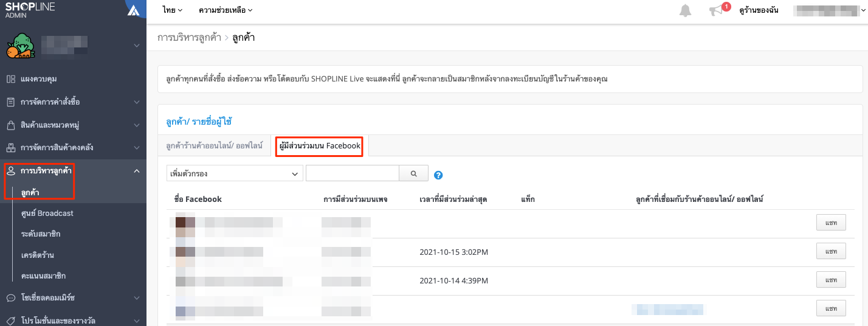Select ลูกค้า submenu item
This screenshot has height=326, width=868.
[x=30, y=193]
